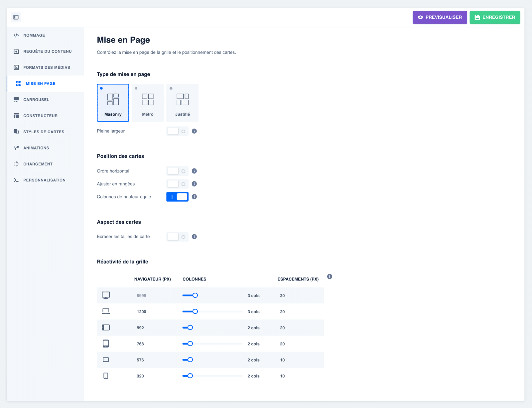Click the portrait tablet icon in 768 row
The width and height of the screenshot is (532, 408).
click(x=106, y=344)
